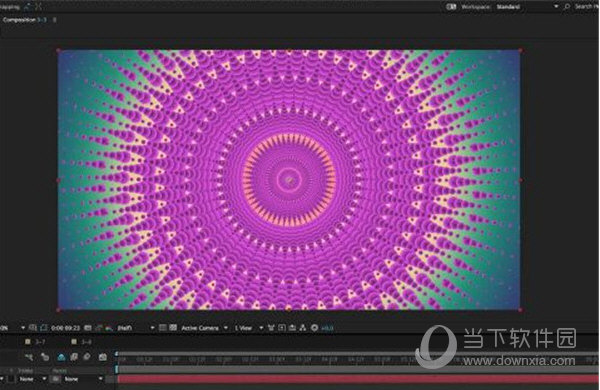This screenshot has width=600, height=390.
Task: Click the Fast Previews icon
Action: tap(282, 328)
